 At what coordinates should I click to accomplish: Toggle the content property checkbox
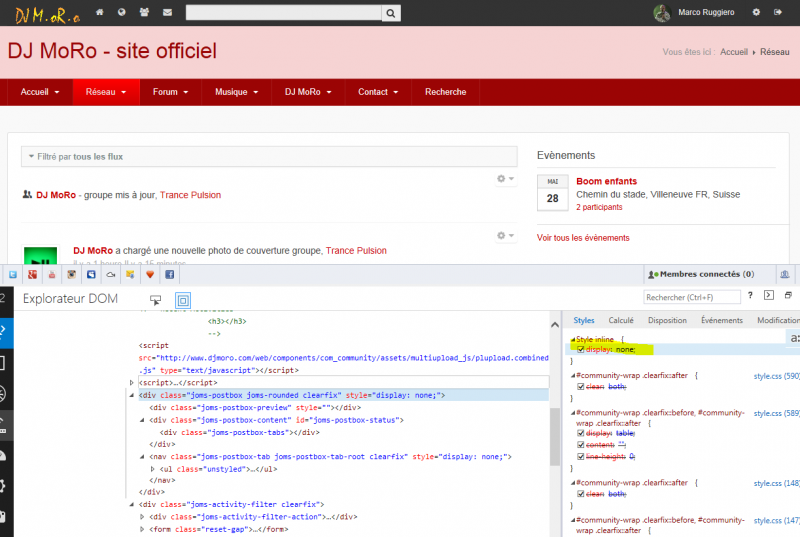click(580, 445)
